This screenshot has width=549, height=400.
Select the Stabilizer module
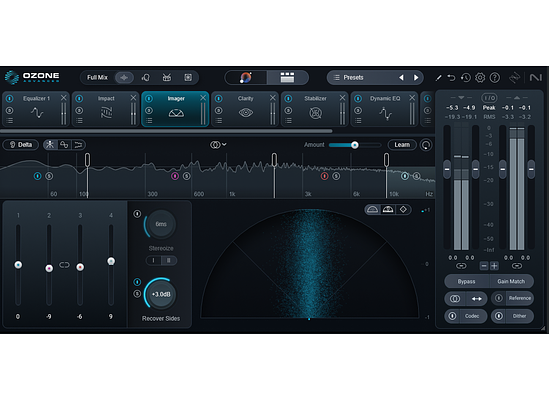point(315,109)
